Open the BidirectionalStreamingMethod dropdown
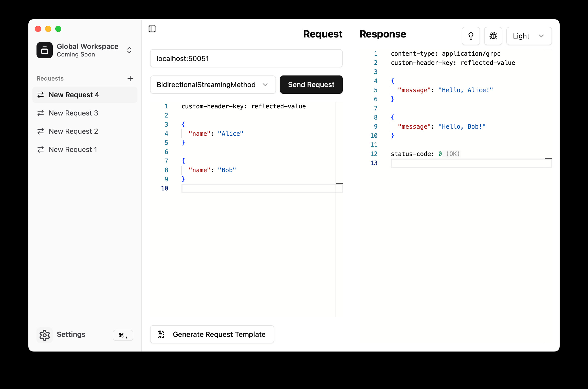This screenshot has height=389, width=588. (x=213, y=85)
